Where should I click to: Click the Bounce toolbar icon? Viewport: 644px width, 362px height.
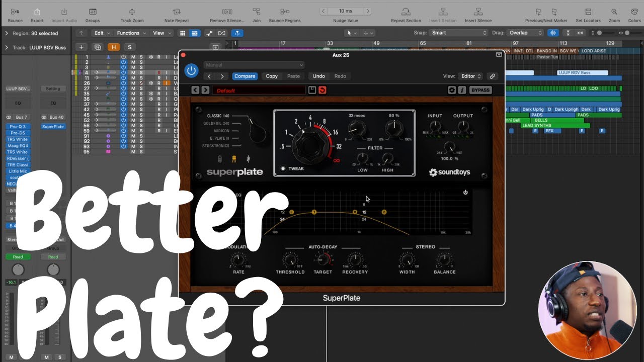click(15, 12)
